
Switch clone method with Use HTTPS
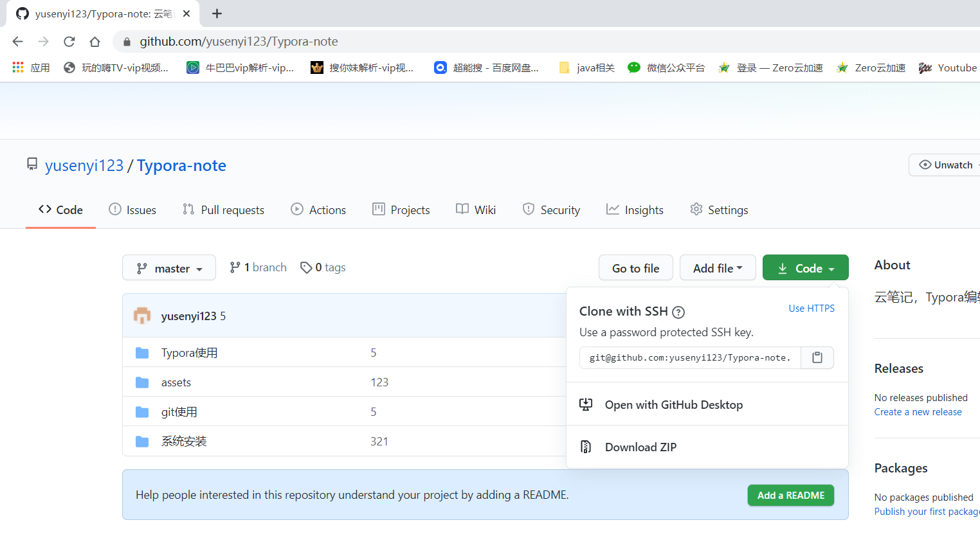click(x=812, y=309)
